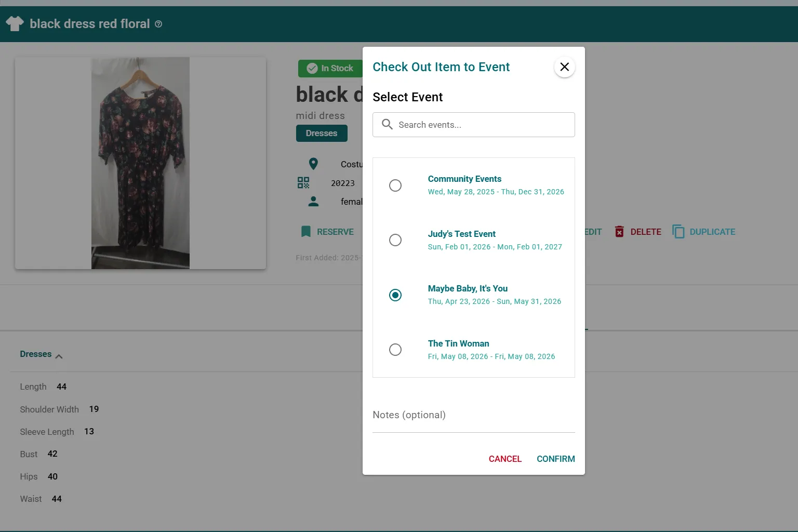The height and width of the screenshot is (532, 798).
Task: Select the Community Events radio button
Action: click(395, 185)
